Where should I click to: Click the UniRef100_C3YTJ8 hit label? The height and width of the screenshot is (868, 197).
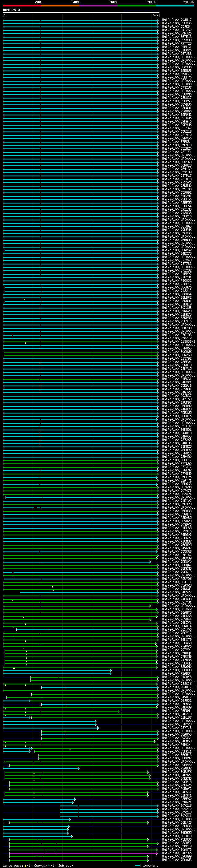click(176, 728)
